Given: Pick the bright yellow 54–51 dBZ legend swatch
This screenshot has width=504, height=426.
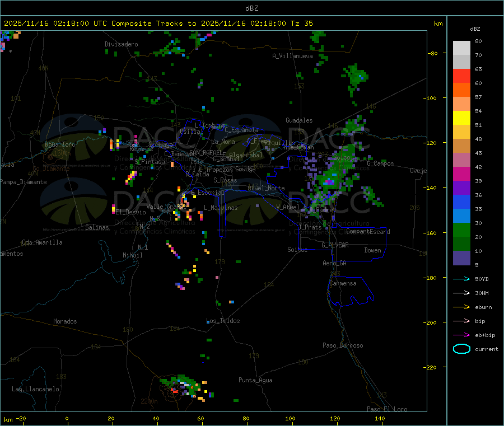Looking at the screenshot, I should [x=461, y=118].
